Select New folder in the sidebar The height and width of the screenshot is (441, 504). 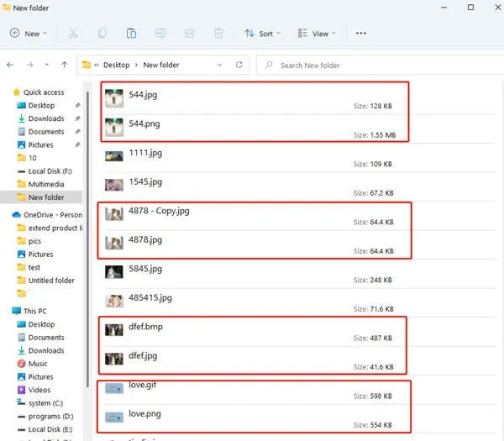coord(41,197)
